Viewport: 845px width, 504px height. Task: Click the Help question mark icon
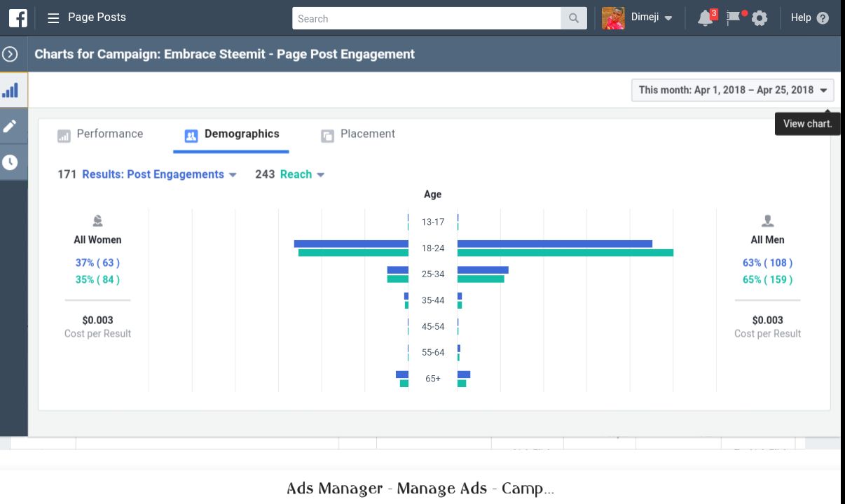tap(823, 18)
